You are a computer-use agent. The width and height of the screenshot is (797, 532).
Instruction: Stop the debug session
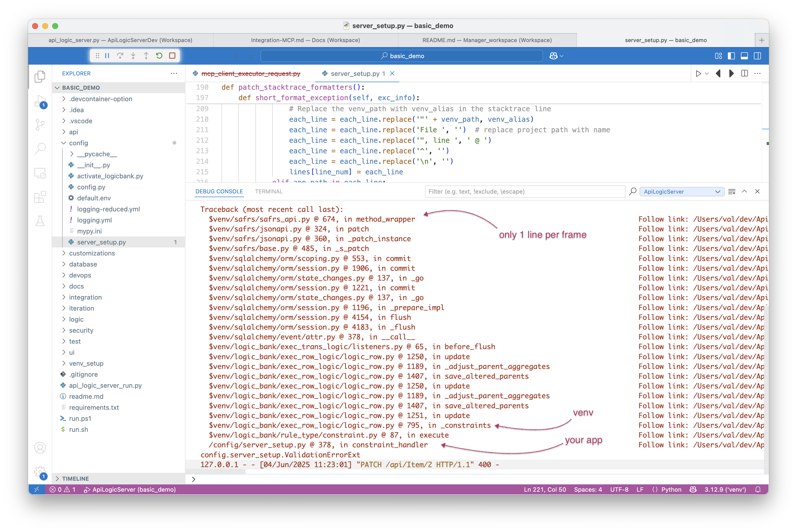tap(172, 56)
